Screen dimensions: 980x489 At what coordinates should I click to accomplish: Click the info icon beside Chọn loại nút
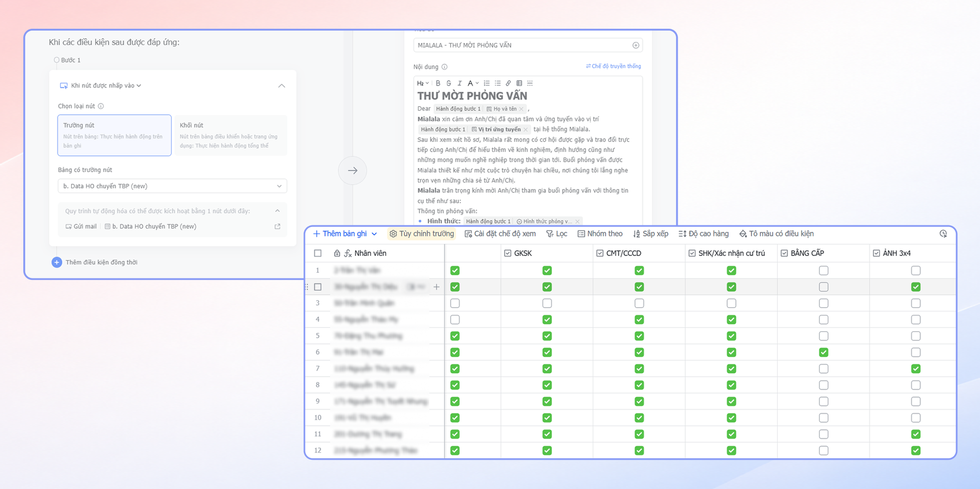101,106
